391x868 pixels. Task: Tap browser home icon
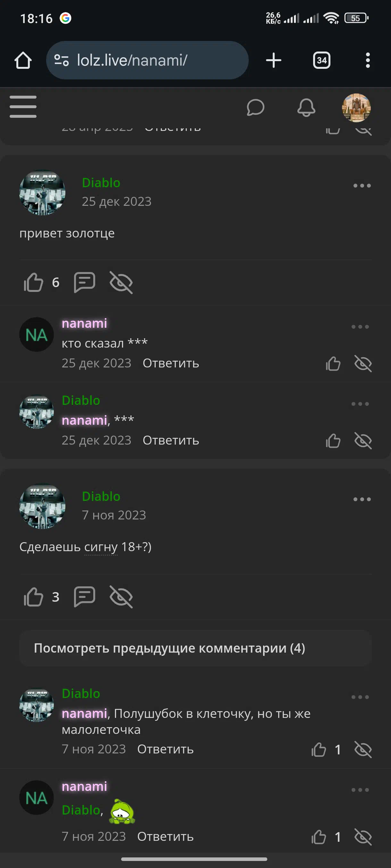pyautogui.click(x=23, y=60)
